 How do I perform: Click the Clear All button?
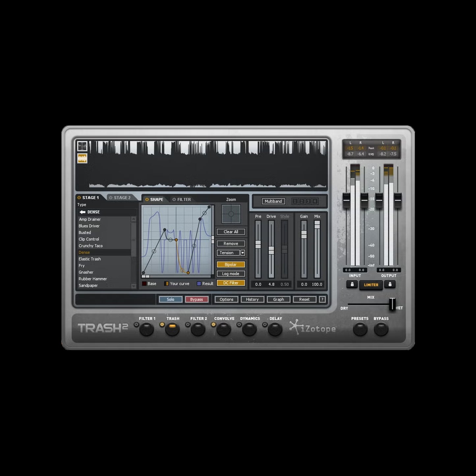[231, 232]
